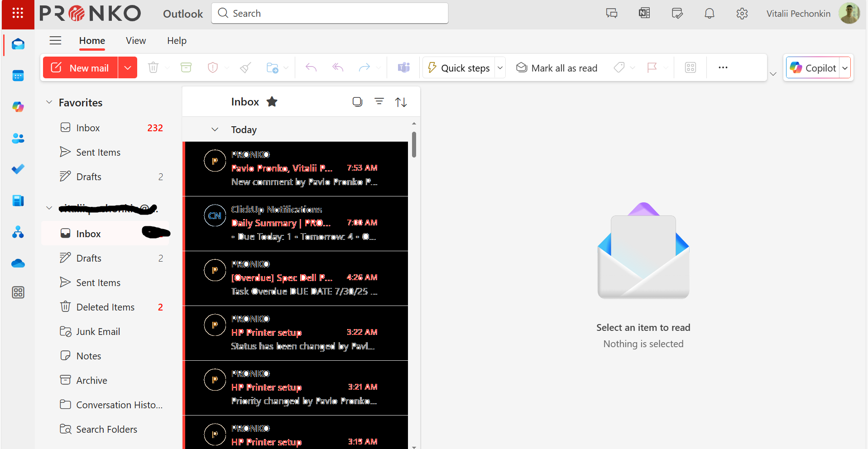Click the Archive icon in toolbar
The width and height of the screenshot is (868, 449).
186,68
